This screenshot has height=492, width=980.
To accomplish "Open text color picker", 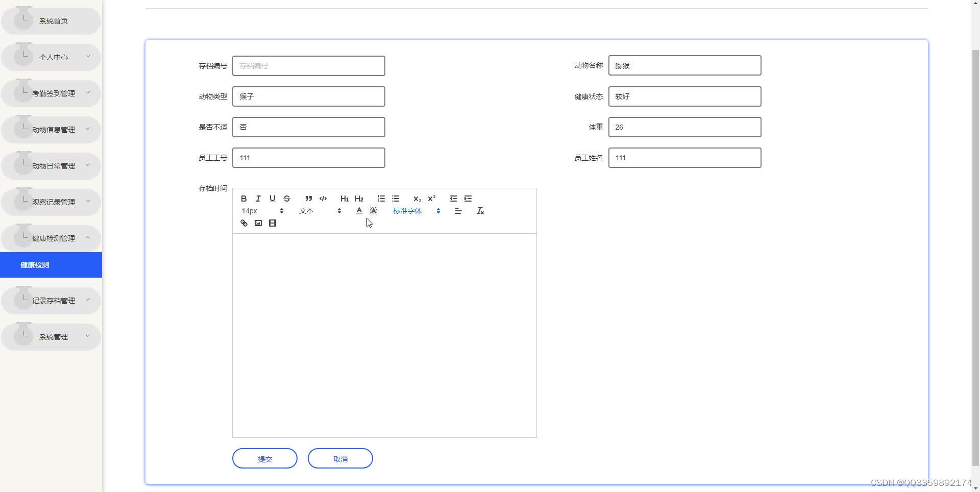I will (x=359, y=211).
